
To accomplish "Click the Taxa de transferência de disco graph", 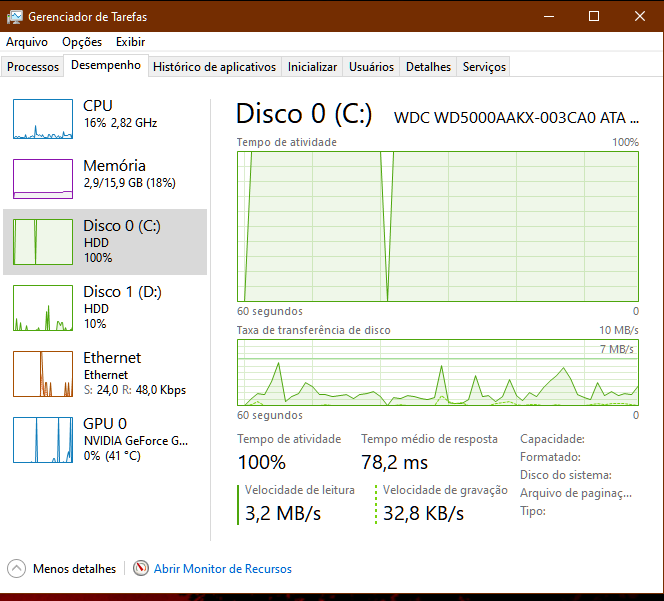I will tap(438, 373).
